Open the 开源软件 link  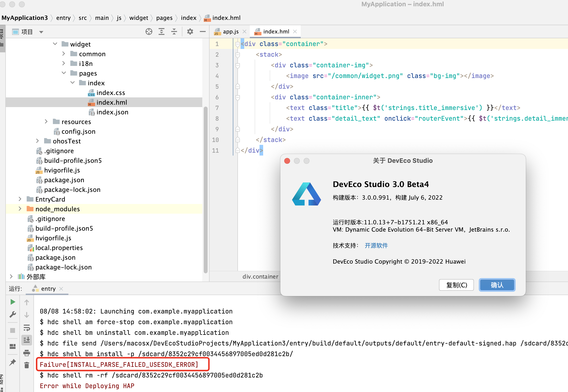[x=376, y=245]
